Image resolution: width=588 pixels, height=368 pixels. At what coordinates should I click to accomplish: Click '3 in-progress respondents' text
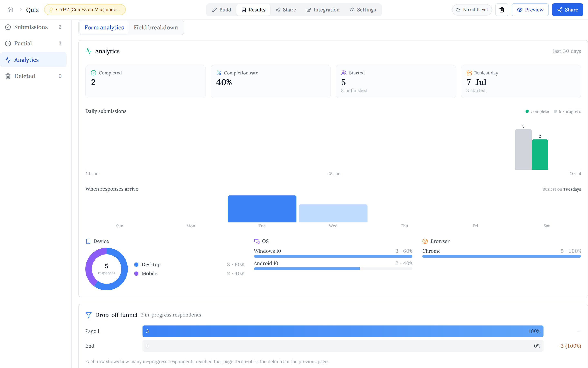point(171,315)
